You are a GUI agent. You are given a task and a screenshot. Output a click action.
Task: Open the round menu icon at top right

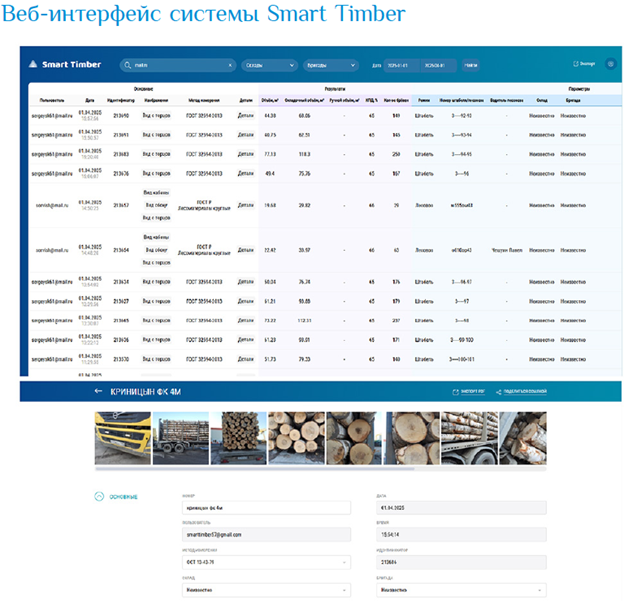610,64
